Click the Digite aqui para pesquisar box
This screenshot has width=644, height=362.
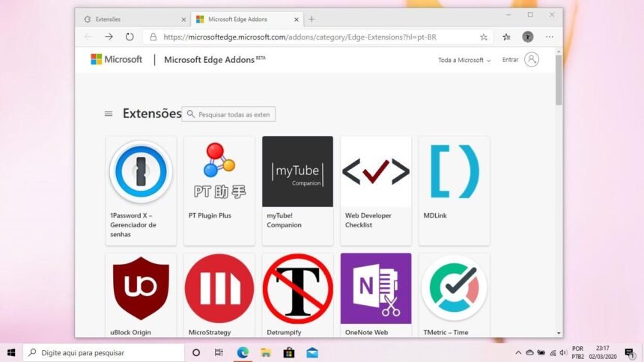[103, 352]
